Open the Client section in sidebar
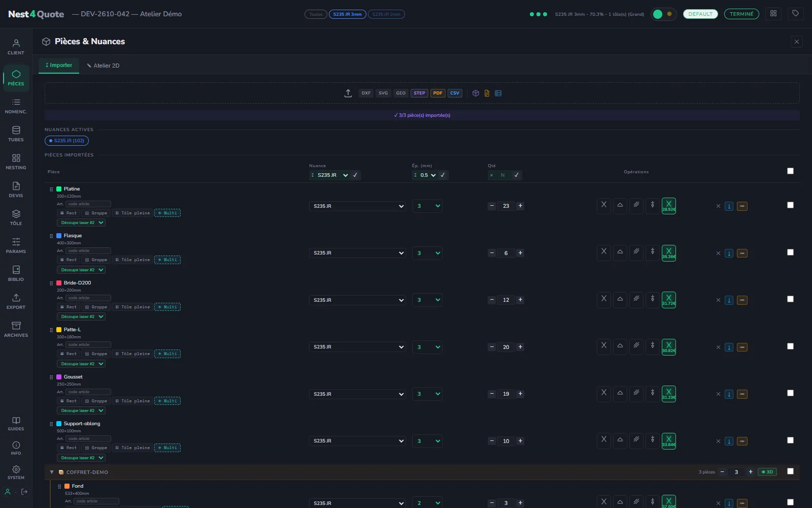The width and height of the screenshot is (812, 508). click(16, 47)
